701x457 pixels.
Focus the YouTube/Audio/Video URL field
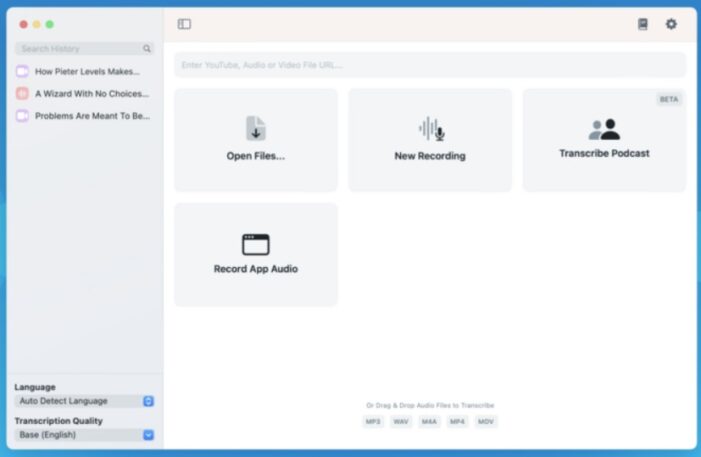coord(430,65)
